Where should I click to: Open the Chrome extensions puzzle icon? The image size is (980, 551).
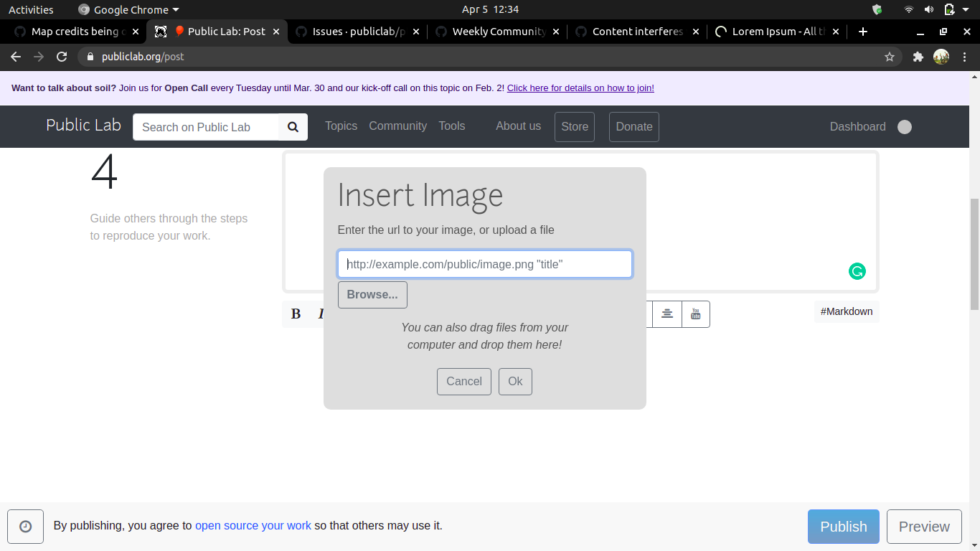click(x=918, y=56)
